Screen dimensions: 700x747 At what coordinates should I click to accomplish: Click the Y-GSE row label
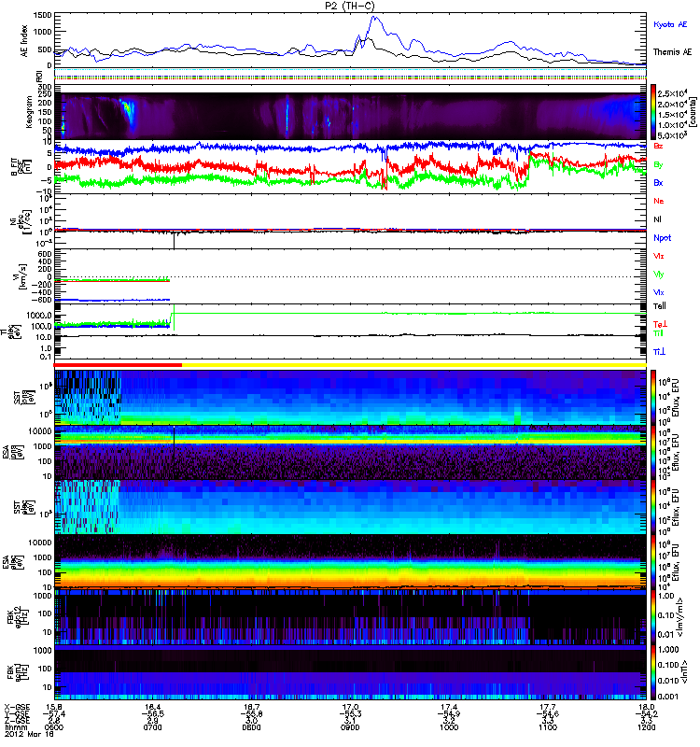[x=17, y=714]
